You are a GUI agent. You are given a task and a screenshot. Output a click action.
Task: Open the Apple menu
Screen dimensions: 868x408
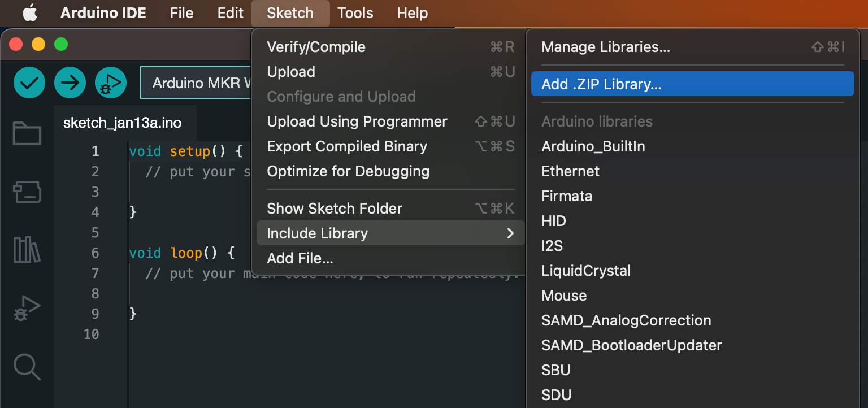[x=29, y=13]
